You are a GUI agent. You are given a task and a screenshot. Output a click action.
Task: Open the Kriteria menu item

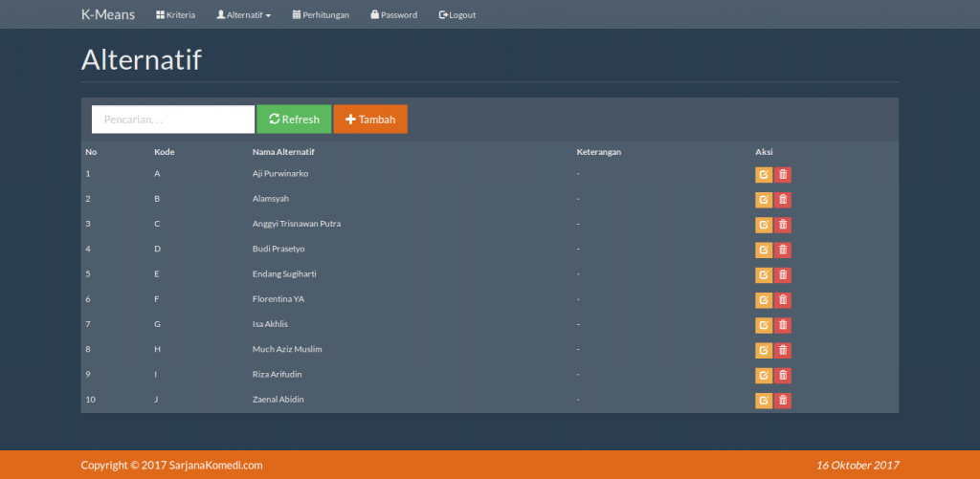pos(176,15)
